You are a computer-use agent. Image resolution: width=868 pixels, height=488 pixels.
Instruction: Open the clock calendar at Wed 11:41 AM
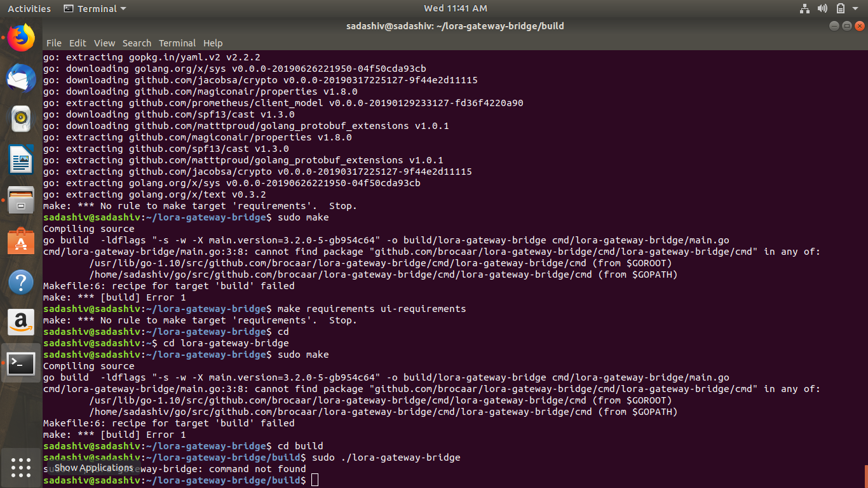click(x=455, y=9)
